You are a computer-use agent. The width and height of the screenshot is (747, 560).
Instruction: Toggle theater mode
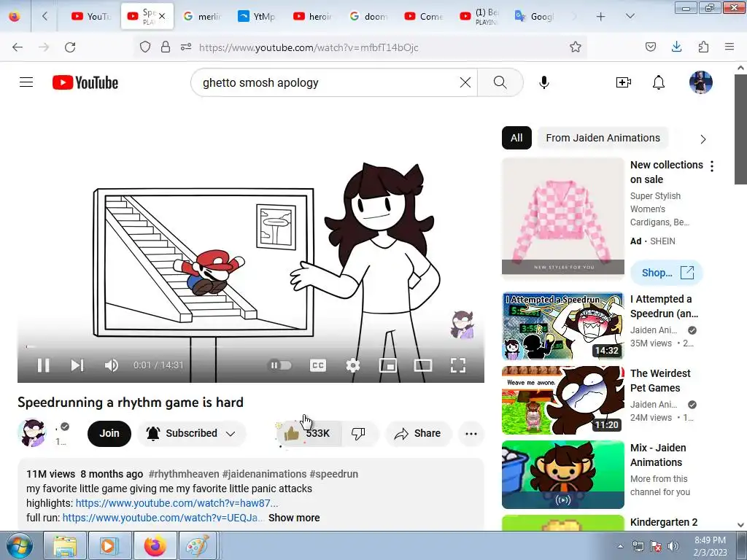(x=423, y=365)
